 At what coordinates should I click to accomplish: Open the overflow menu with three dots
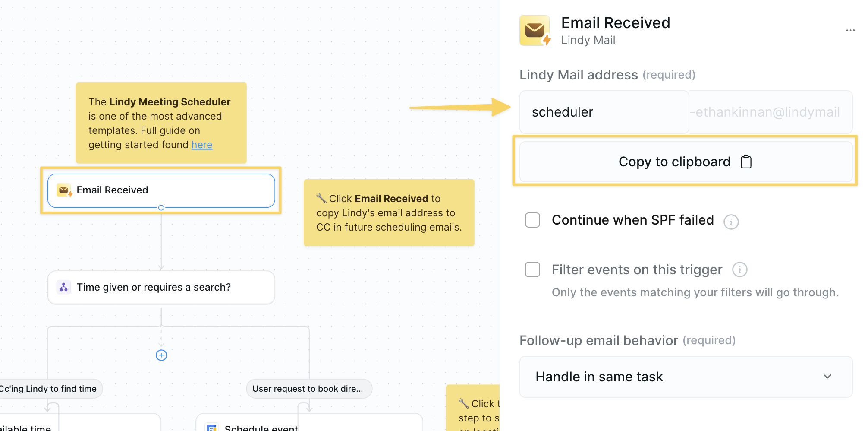[x=850, y=30]
